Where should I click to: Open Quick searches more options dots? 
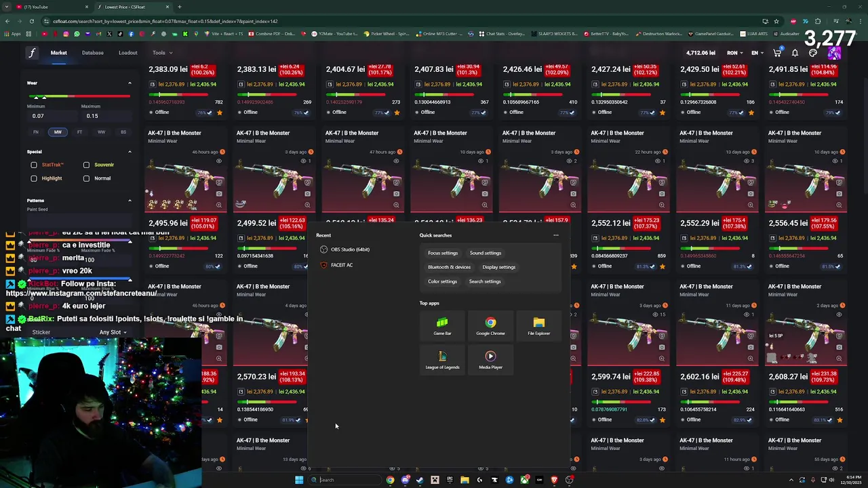pyautogui.click(x=555, y=235)
